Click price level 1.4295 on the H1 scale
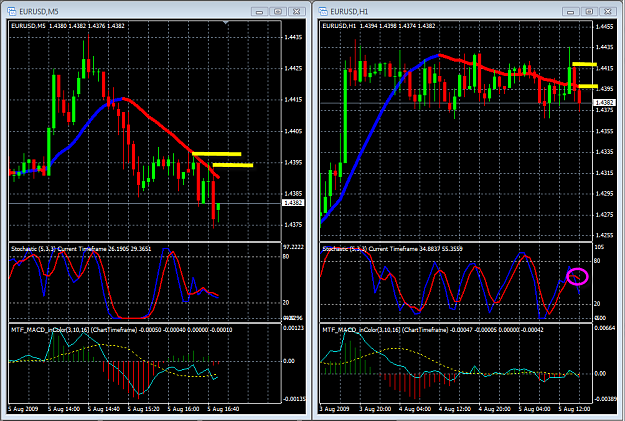Viewport: 625px width, 421px height. (x=604, y=194)
